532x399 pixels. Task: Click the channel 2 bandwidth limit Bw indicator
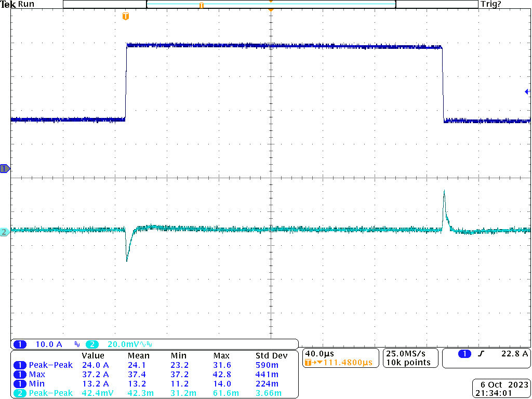150,344
